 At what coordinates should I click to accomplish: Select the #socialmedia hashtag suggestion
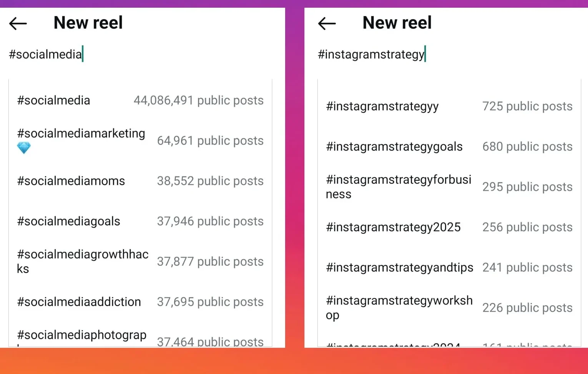point(140,100)
